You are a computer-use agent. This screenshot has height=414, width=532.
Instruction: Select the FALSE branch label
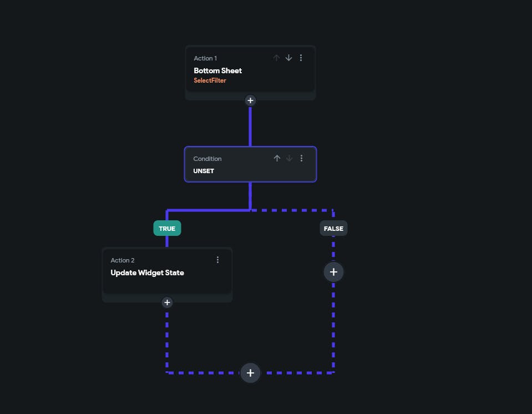click(333, 229)
